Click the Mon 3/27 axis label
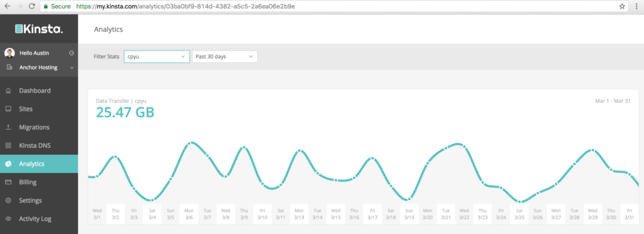Image resolution: width=644 pixels, height=234 pixels. point(556,213)
